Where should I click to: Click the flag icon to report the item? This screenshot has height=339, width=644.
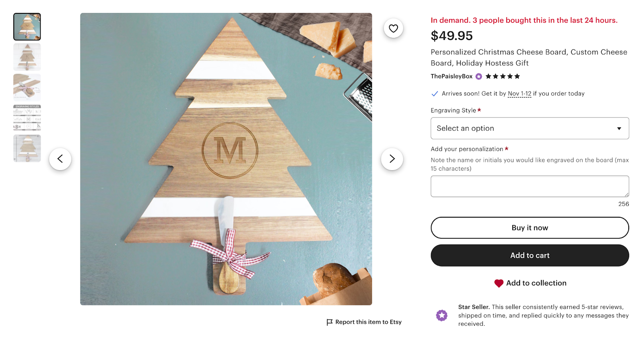(x=329, y=322)
